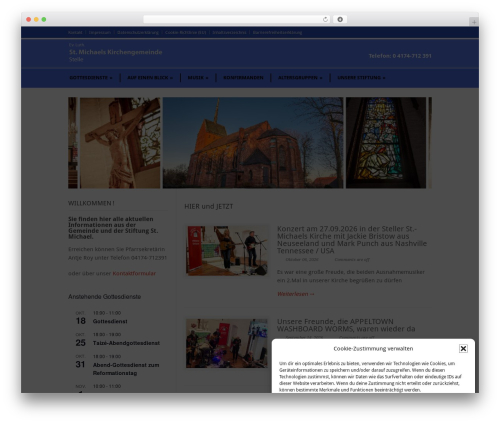Open the Abend-Gottesdienst zum Reformationstag event

pyautogui.click(x=126, y=369)
